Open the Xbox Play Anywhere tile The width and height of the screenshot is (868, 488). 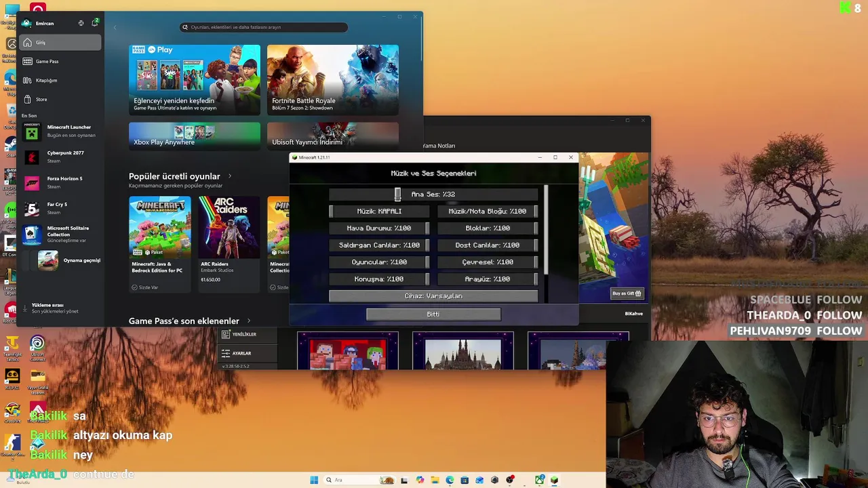pos(195,136)
